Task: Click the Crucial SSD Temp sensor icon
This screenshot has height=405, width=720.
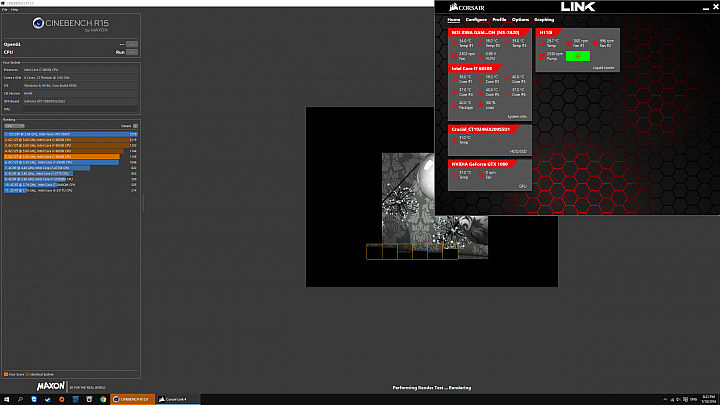Action: click(455, 140)
